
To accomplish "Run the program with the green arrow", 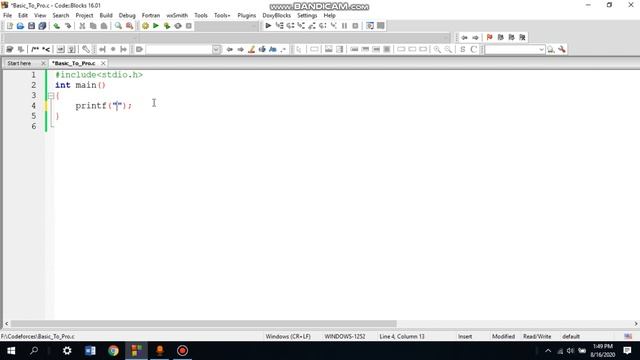I will 156,26.
